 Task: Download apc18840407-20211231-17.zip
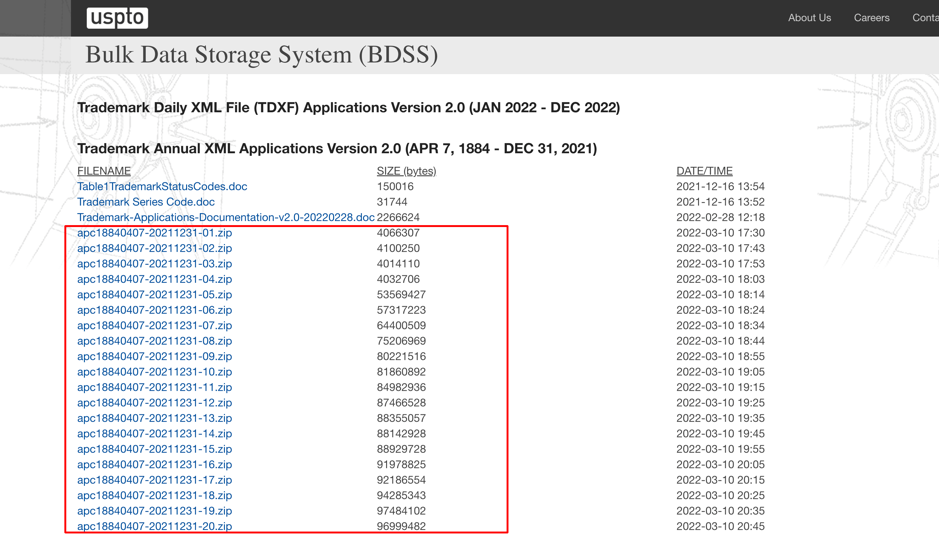(155, 480)
